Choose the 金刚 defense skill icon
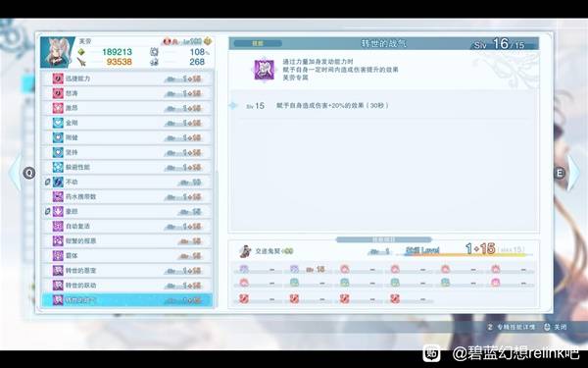Image resolution: width=588 pixels, height=368 pixels. 58,123
